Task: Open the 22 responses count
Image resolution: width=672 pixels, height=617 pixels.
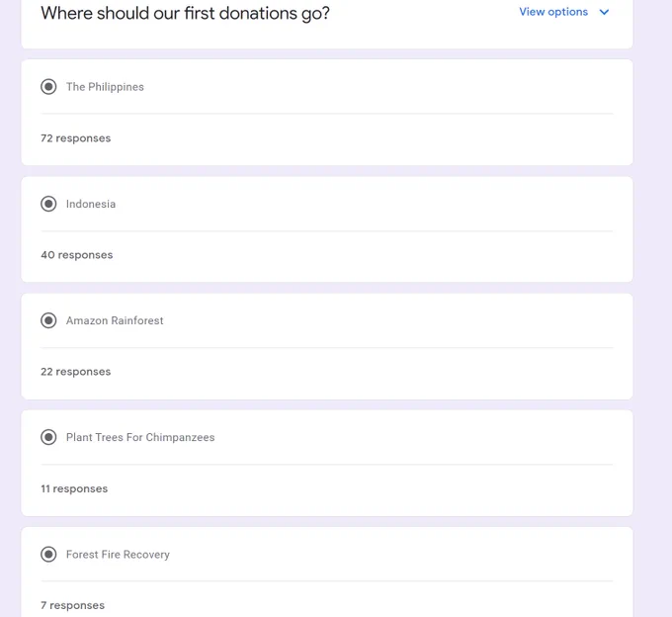Action: click(x=76, y=372)
